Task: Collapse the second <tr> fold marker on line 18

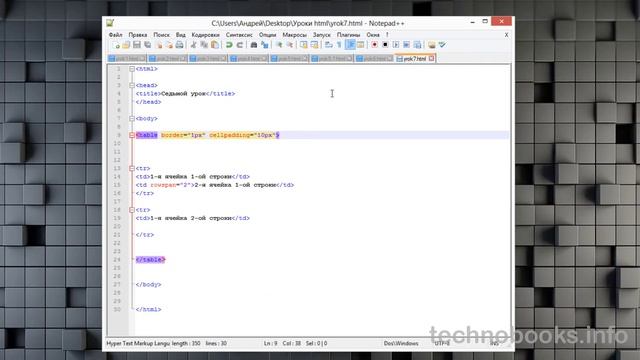Action: (132, 210)
